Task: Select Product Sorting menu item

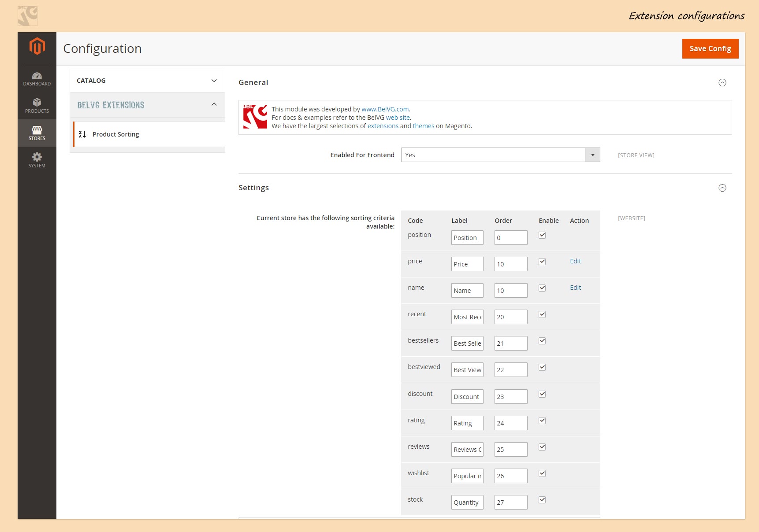Action: click(149, 134)
